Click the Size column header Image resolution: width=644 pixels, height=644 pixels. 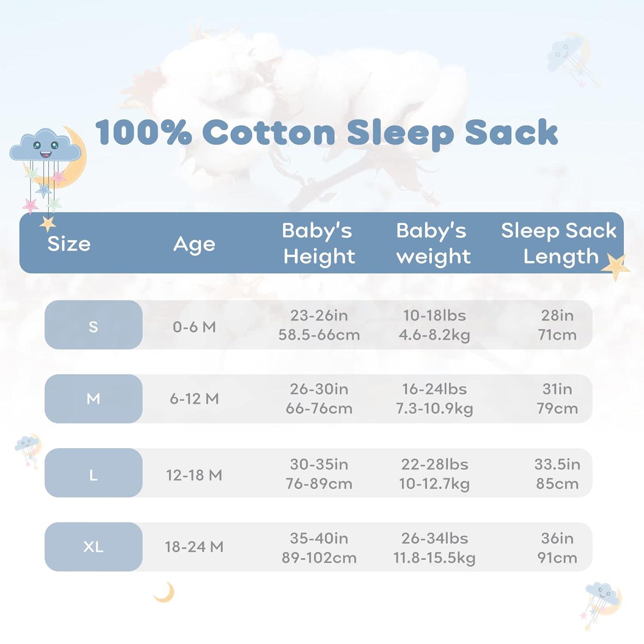(69, 244)
